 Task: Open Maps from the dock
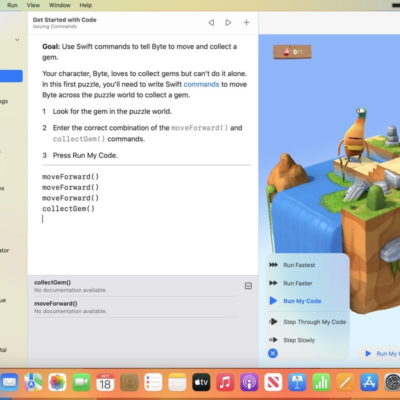[33, 382]
